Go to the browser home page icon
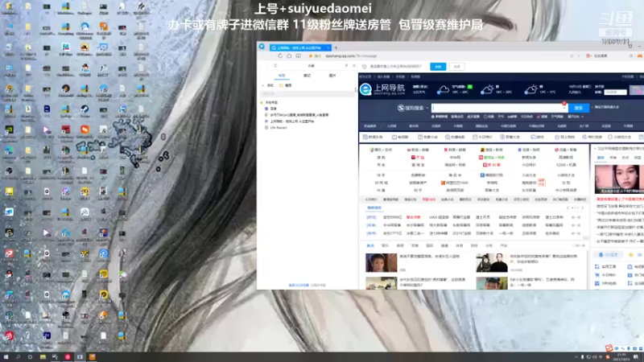Viewport: 644px width, 362px height. [289, 56]
